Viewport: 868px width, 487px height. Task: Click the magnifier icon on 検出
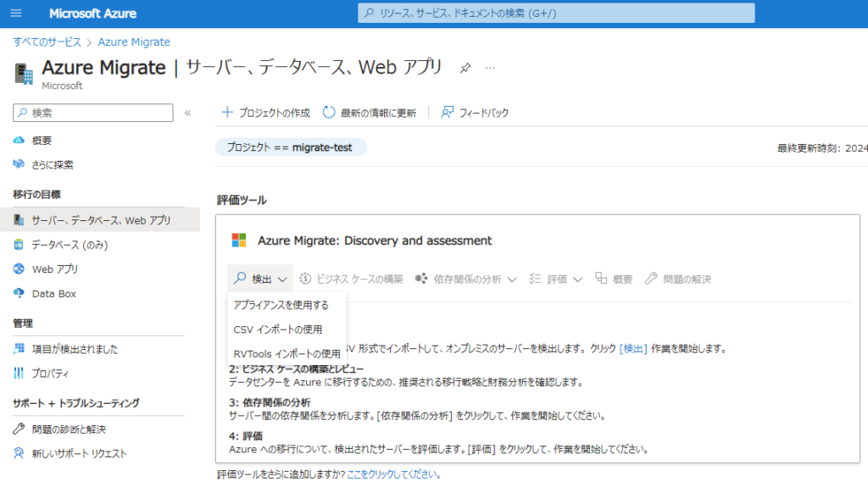(240, 279)
